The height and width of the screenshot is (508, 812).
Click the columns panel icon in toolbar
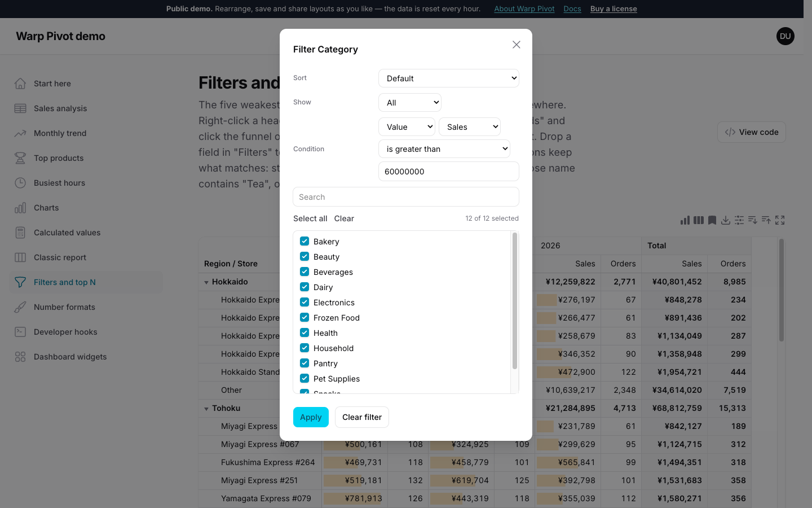pos(699,220)
